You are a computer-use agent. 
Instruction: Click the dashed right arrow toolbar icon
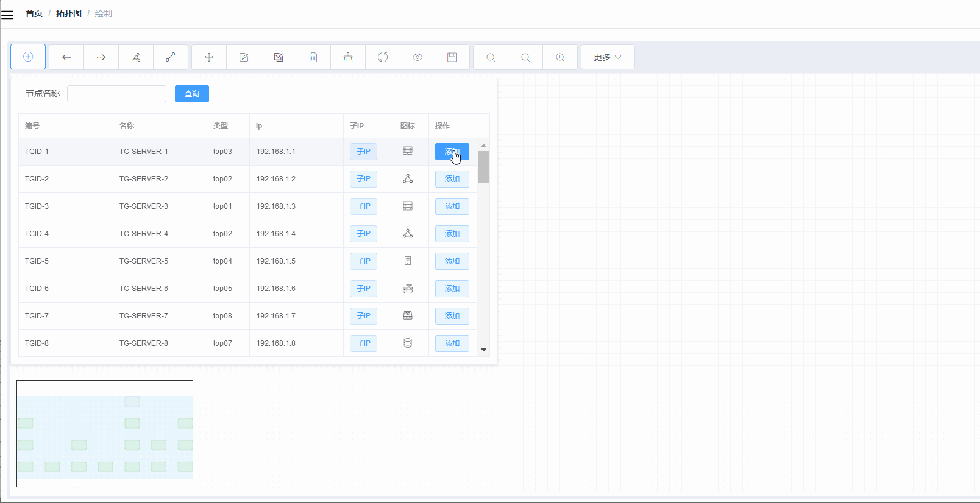101,57
